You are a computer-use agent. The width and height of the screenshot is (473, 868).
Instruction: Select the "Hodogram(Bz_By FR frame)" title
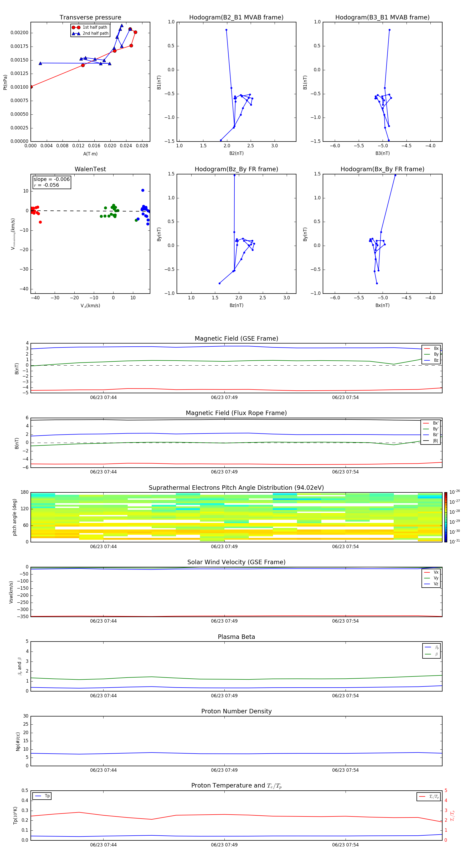click(x=236, y=169)
